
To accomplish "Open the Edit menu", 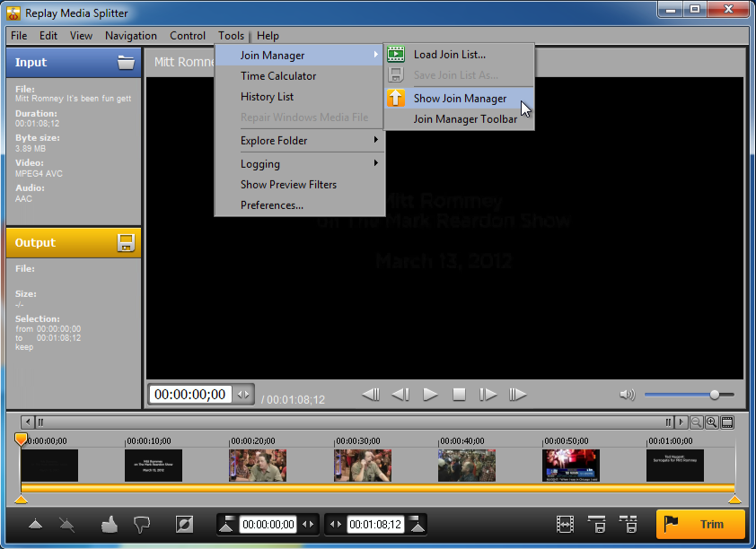I will 48,36.
